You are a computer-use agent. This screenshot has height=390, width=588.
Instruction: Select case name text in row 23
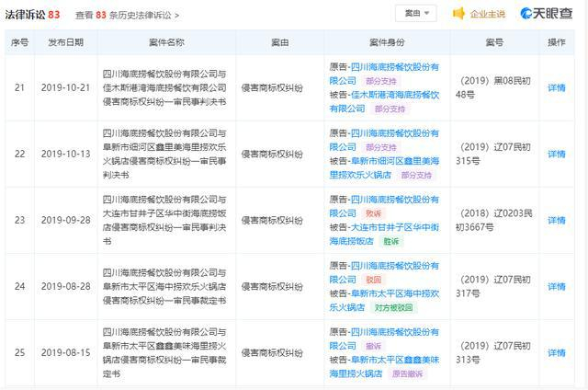(164, 221)
